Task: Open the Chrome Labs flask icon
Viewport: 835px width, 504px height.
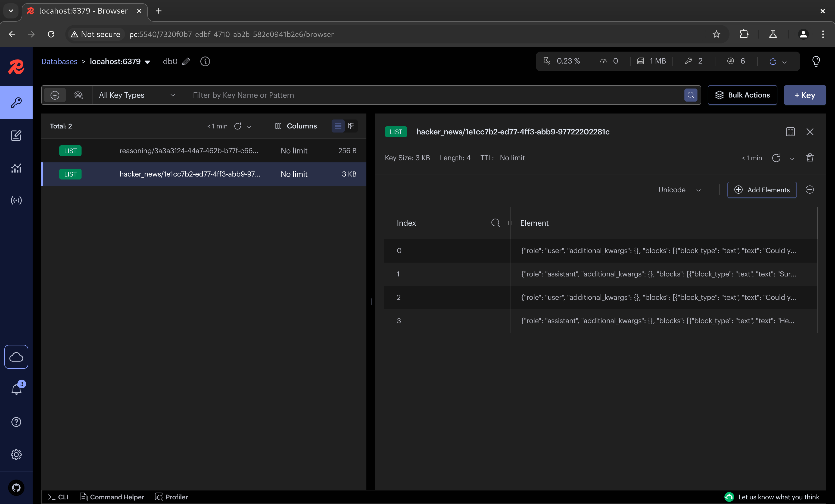Action: pos(773,34)
